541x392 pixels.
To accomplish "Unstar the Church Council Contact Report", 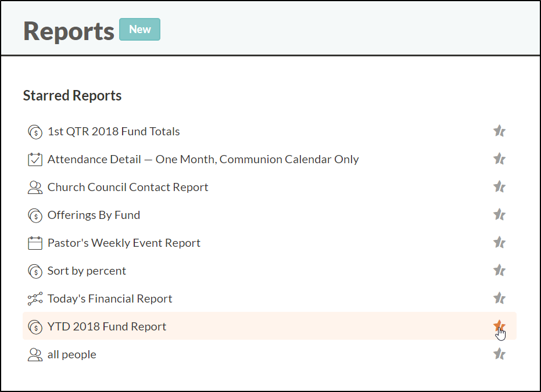I will pyautogui.click(x=499, y=186).
